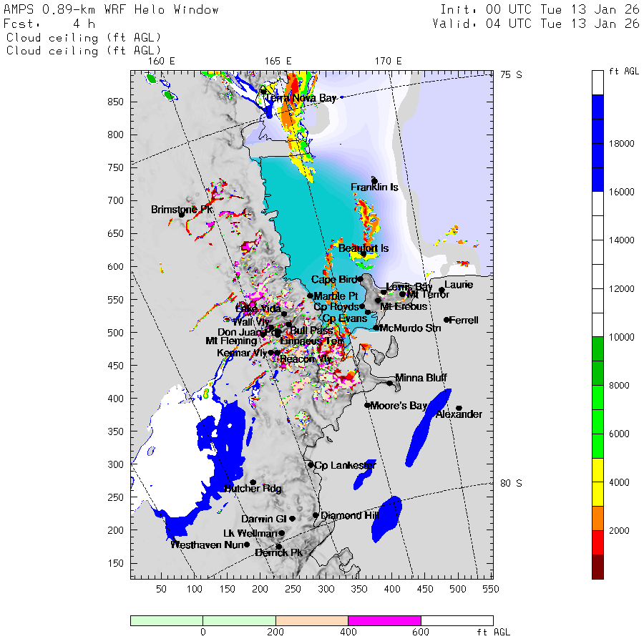Click the 850 y-axis tick label

coord(115,102)
